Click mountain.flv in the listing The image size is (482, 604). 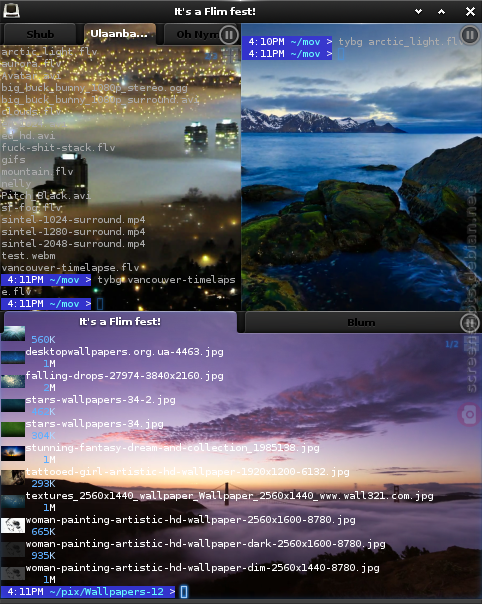tap(37, 171)
